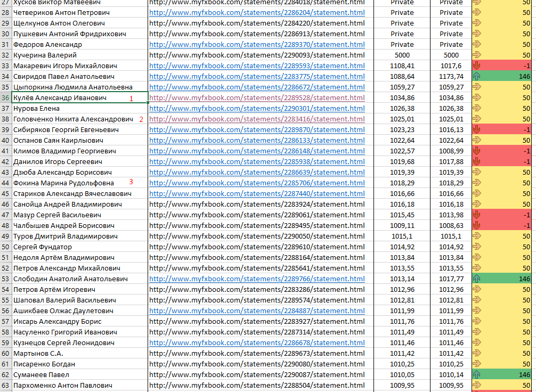The width and height of the screenshot is (536, 392).
Task: Select value 1010,14 in Суманеев row
Action: 451,374
